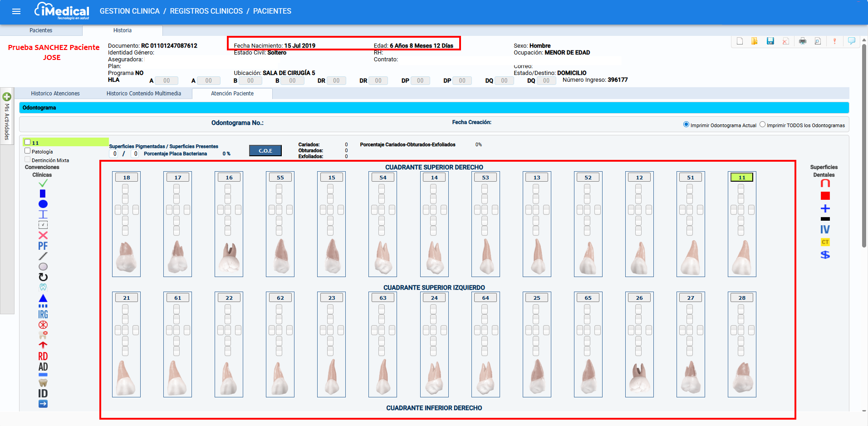Screen dimensions: 868x426
Task: Click the blue dollar sign surface icon
Action: pos(825,255)
